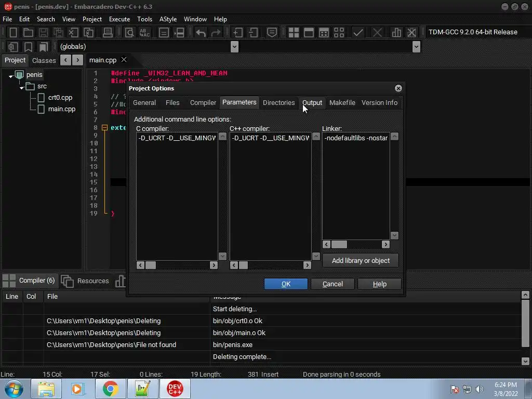Switch to the Makefile tab
Image resolution: width=532 pixels, height=399 pixels.
342,102
